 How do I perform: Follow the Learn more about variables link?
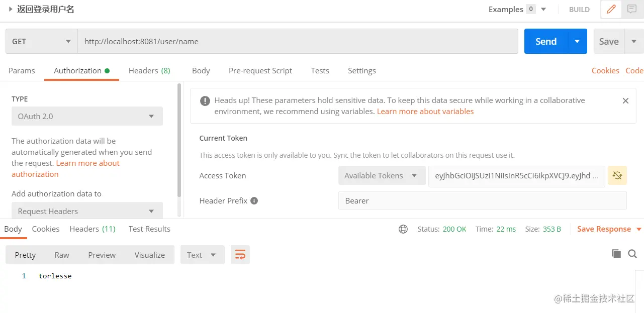coord(425,112)
